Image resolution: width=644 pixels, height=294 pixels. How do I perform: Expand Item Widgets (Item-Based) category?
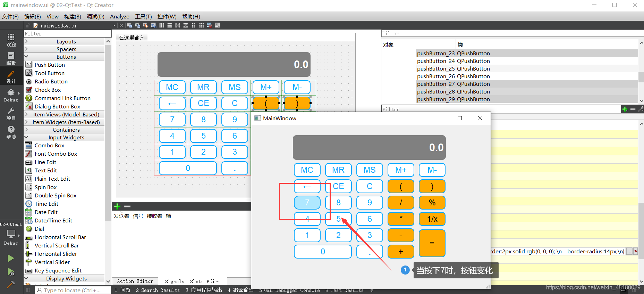[x=64, y=122]
